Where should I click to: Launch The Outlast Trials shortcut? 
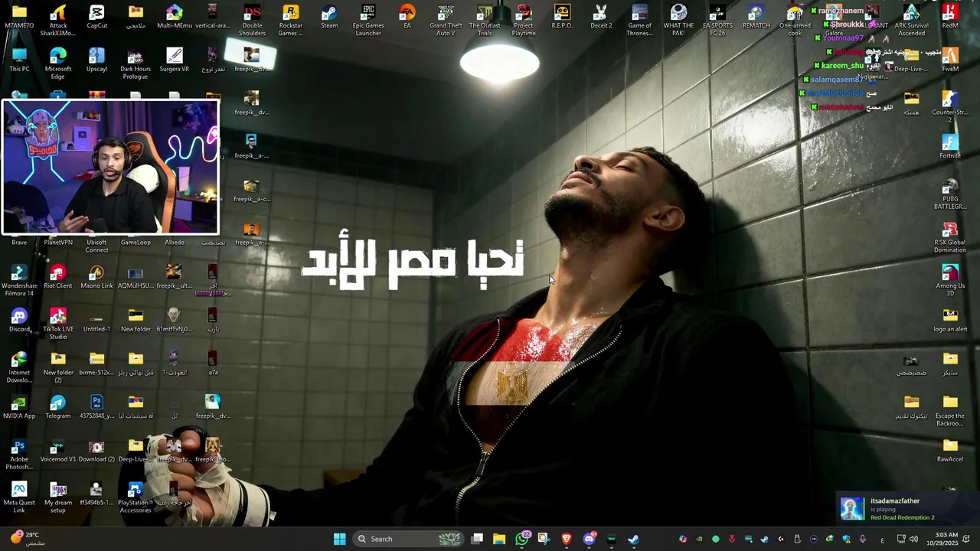pos(485,20)
